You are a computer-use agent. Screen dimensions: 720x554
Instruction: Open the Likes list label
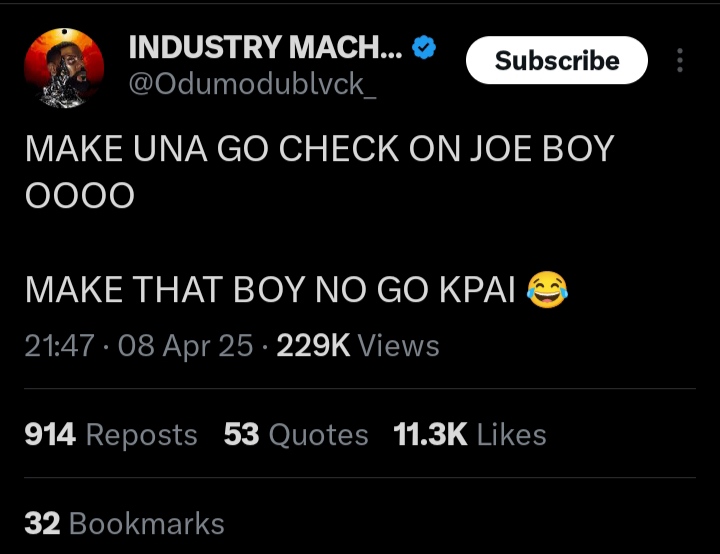coord(512,435)
